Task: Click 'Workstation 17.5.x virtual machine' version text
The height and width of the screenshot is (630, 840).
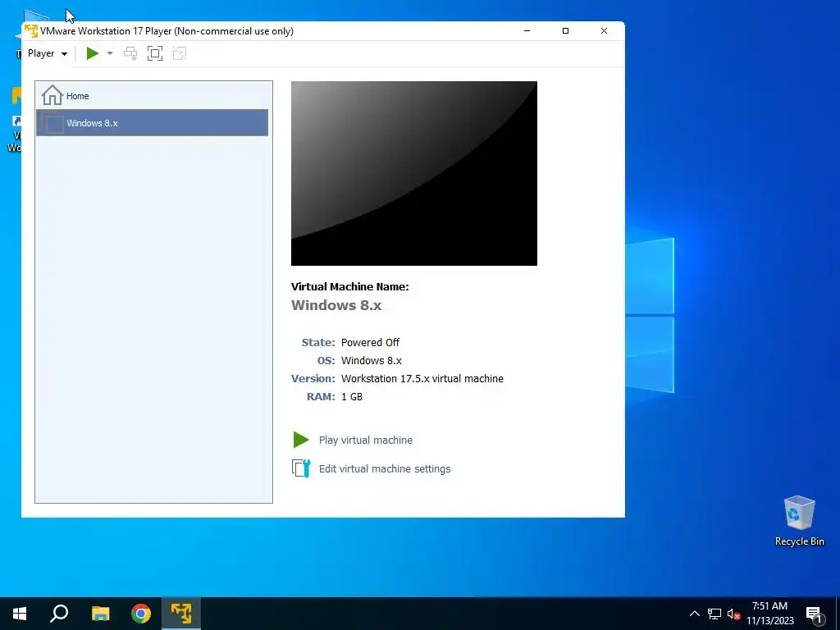Action: click(422, 379)
